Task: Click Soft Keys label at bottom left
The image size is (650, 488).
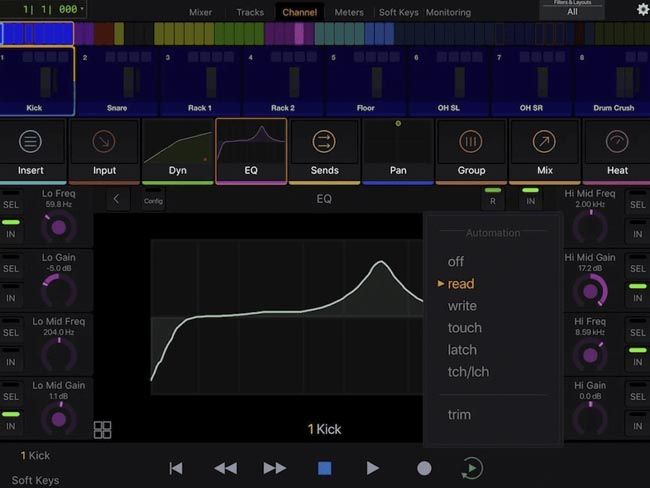Action: pyautogui.click(x=35, y=480)
